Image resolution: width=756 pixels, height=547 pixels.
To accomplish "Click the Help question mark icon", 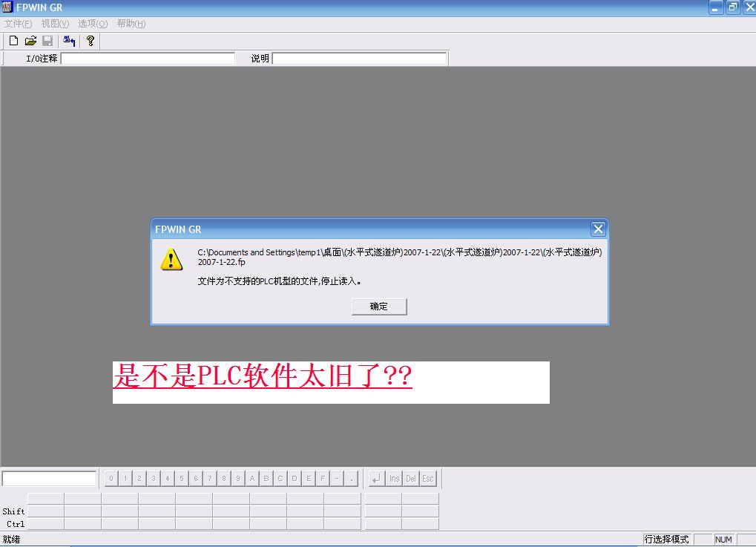I will 91,41.
